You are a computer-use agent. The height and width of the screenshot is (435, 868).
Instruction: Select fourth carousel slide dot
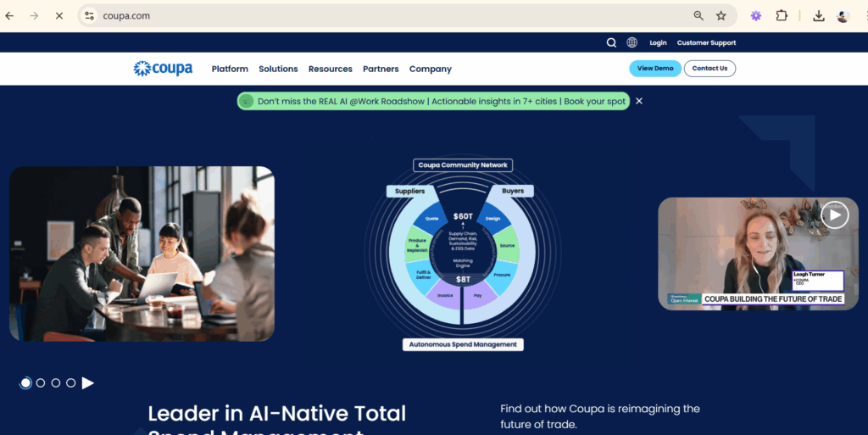[71, 383]
